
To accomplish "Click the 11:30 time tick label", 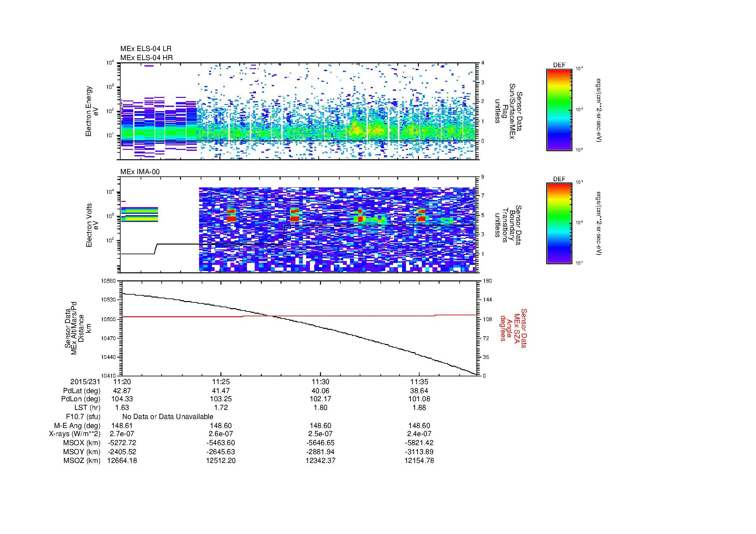I will (x=320, y=382).
